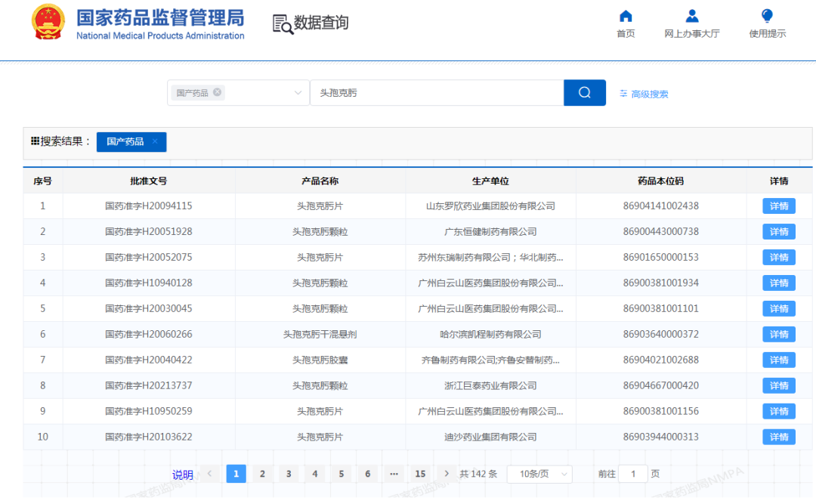View 详情 for 头孢克肟干混悬剂 row 6
816x504 pixels.
tap(777, 334)
